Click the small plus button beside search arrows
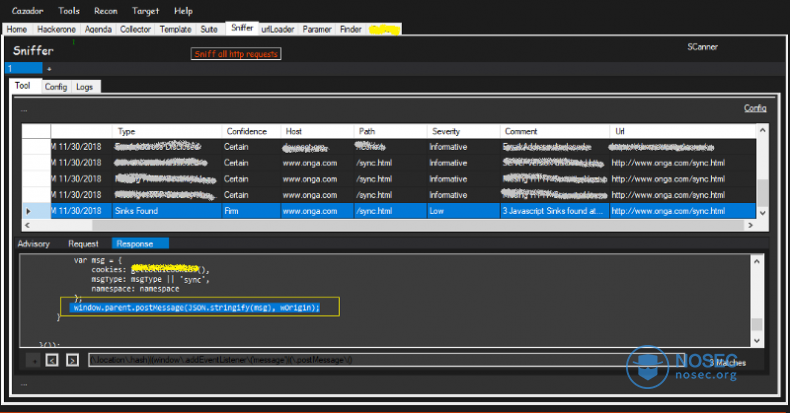 click(x=33, y=361)
